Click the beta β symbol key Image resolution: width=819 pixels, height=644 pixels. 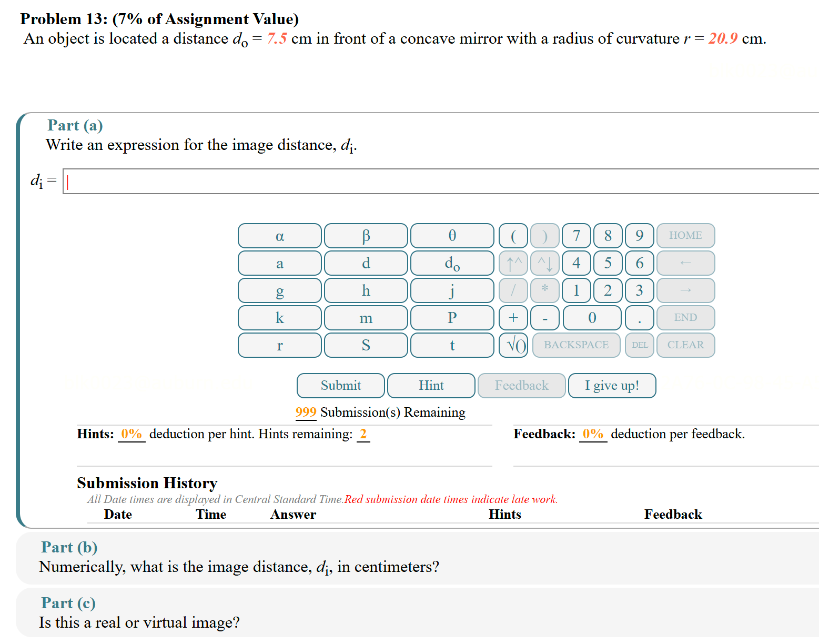pos(366,235)
